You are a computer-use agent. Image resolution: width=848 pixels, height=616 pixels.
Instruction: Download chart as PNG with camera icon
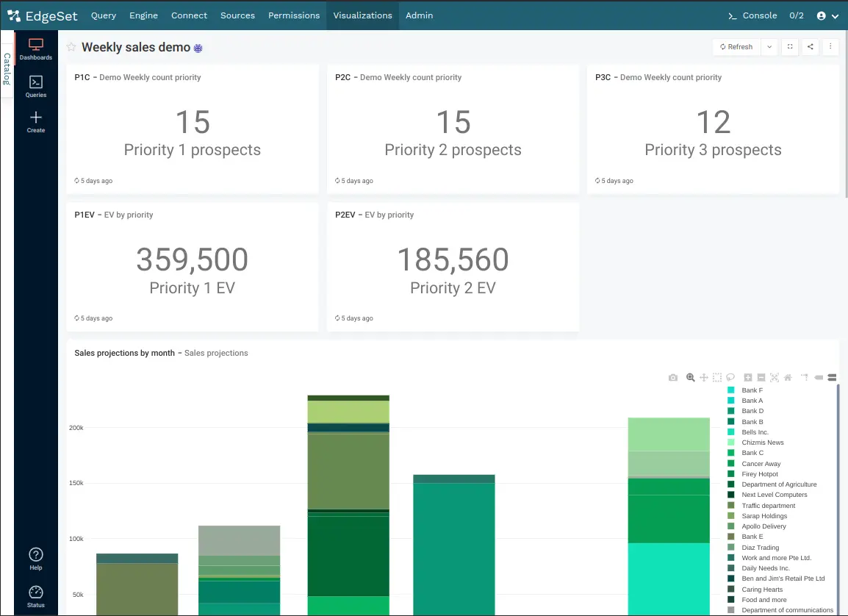tap(673, 377)
